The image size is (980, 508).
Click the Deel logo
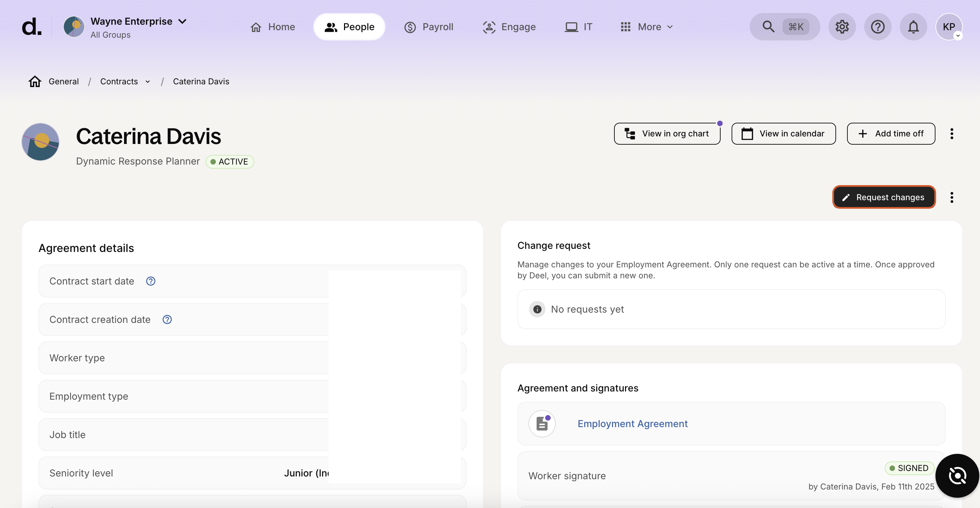(x=32, y=27)
